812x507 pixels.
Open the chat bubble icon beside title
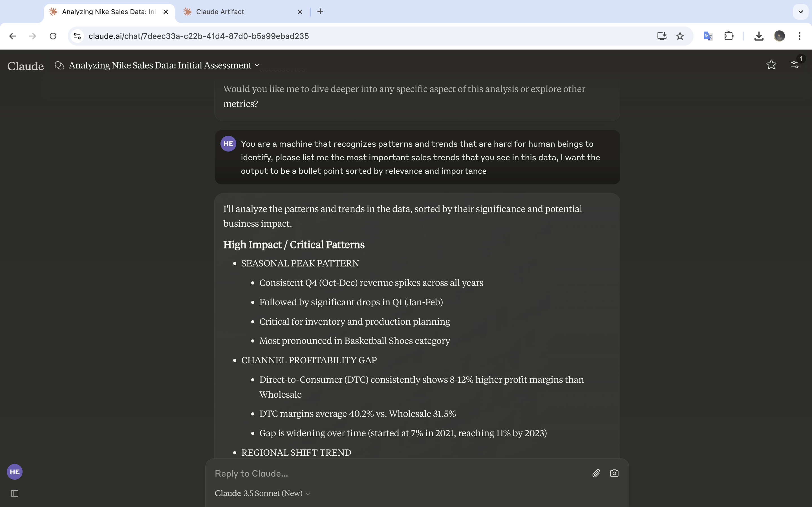coord(59,65)
